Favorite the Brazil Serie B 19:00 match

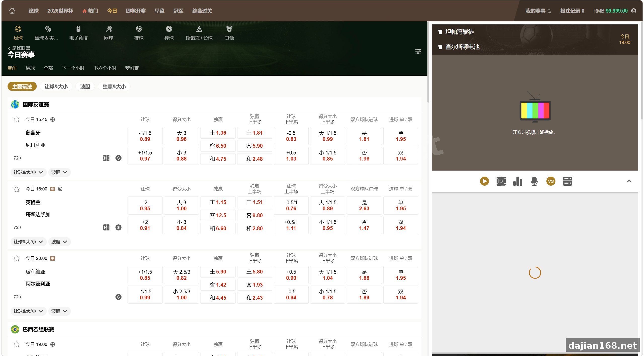point(17,344)
